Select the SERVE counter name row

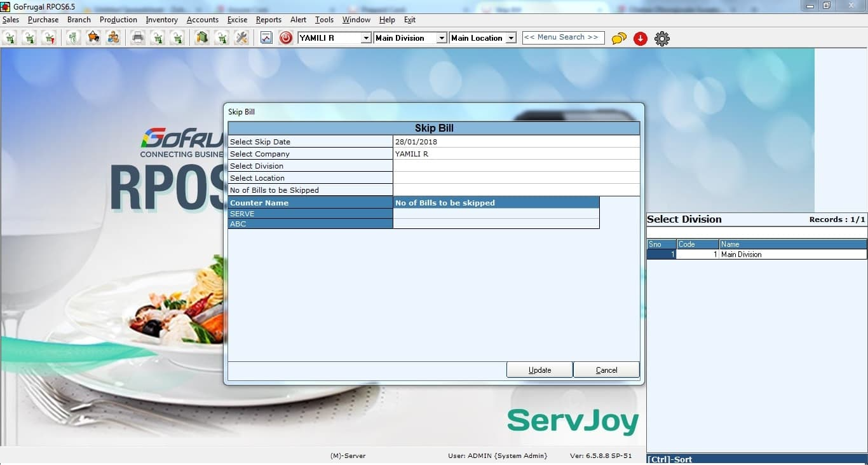(311, 214)
